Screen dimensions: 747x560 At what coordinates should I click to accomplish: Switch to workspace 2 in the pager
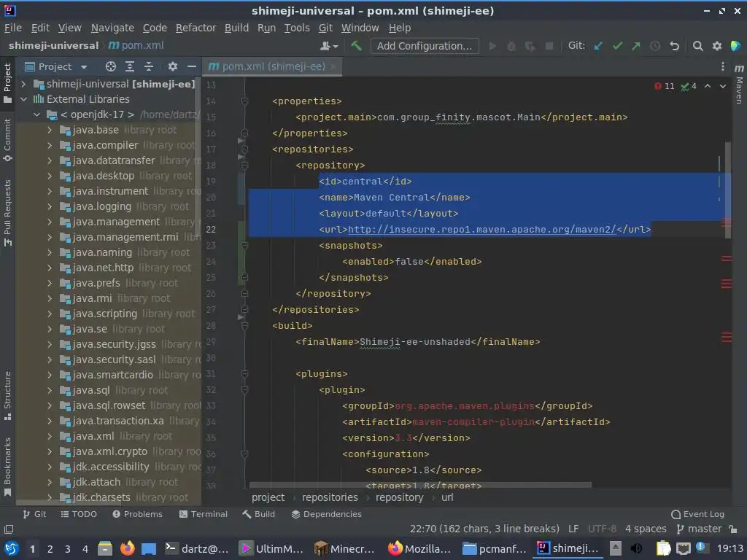(50, 548)
